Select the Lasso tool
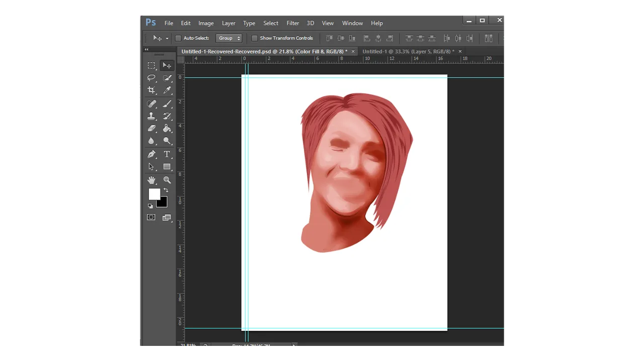Screen dimensions: 644x362 (151, 78)
